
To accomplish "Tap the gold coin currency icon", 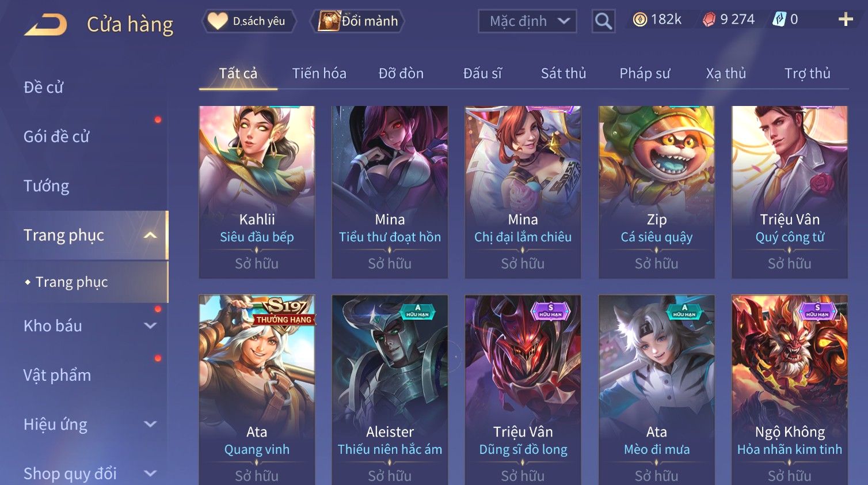I will point(639,20).
